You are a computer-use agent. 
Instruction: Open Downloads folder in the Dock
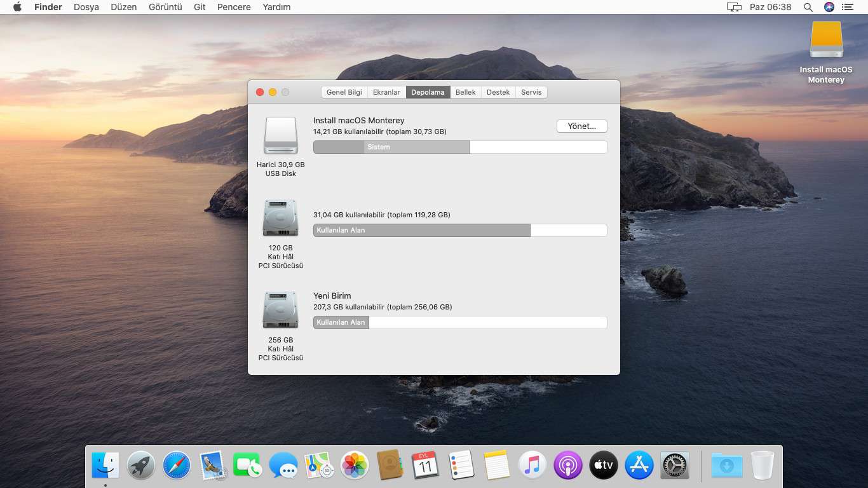[726, 465]
